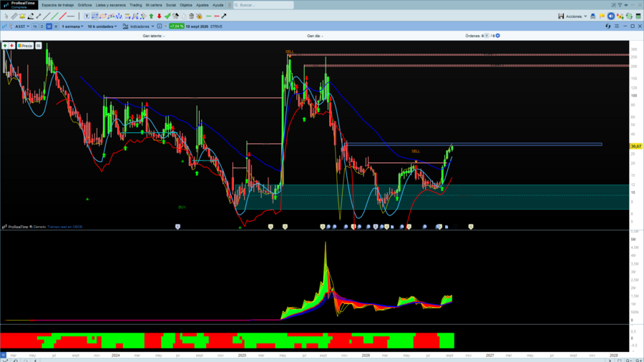
Task: Open the 1 semana timeframe dropdown
Action: point(72,26)
